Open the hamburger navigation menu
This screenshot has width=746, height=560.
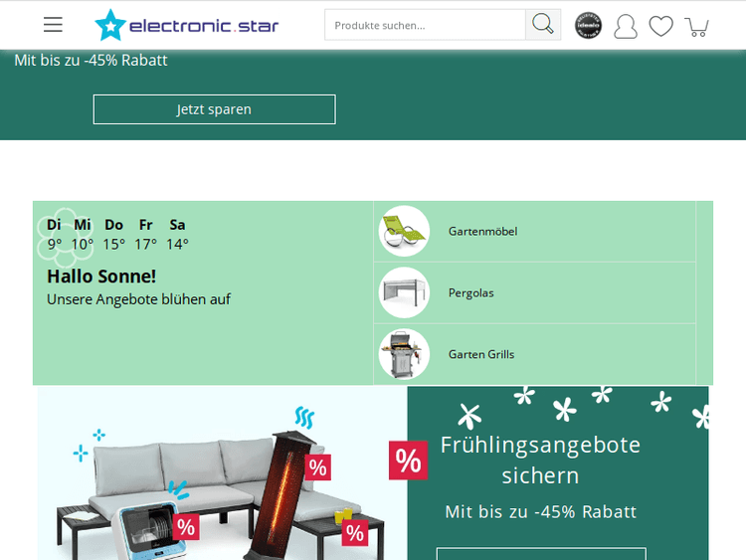tap(53, 25)
